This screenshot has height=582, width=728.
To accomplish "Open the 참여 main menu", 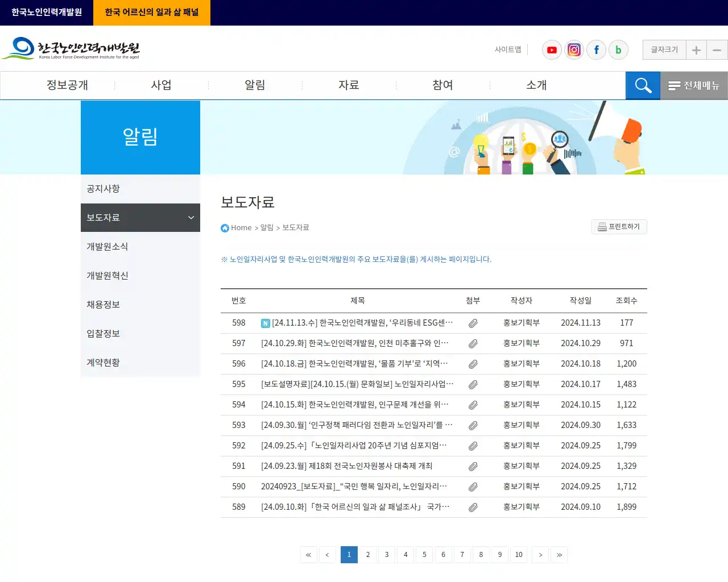I will pyautogui.click(x=442, y=85).
